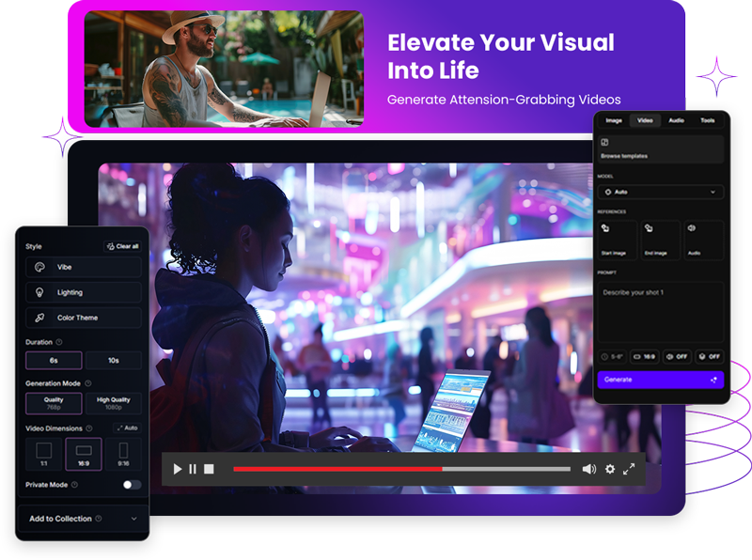This screenshot has width=752, height=560.
Task: Open the 16:9 aspect ratio selector near Generate
Action: click(x=643, y=357)
